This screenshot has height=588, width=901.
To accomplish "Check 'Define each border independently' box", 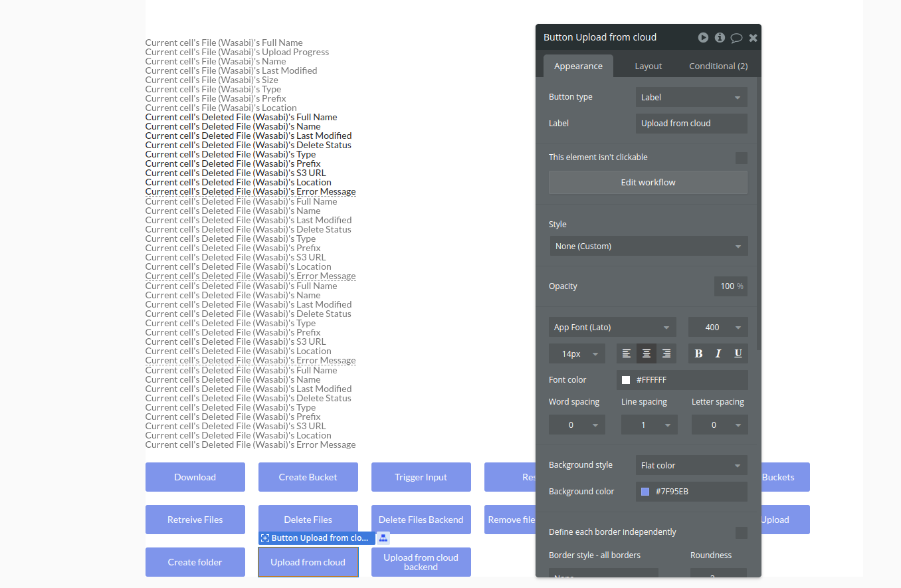I will click(742, 533).
